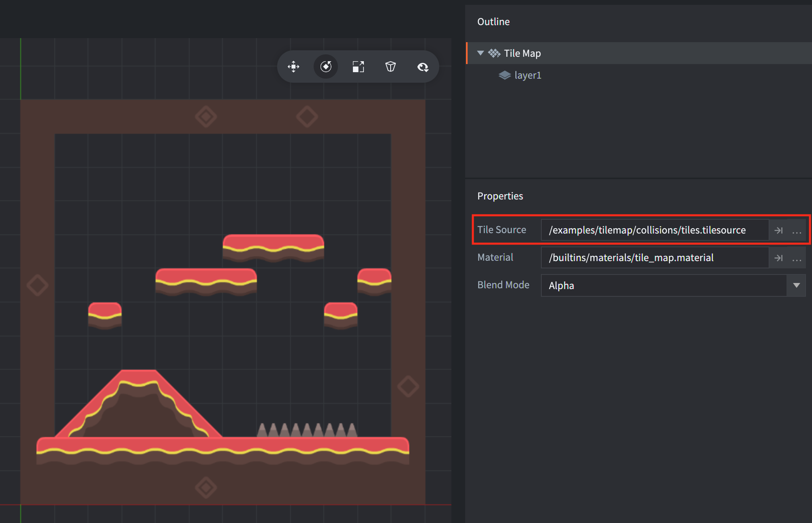
Task: Collapse the Tile Map tree node
Action: [480, 53]
